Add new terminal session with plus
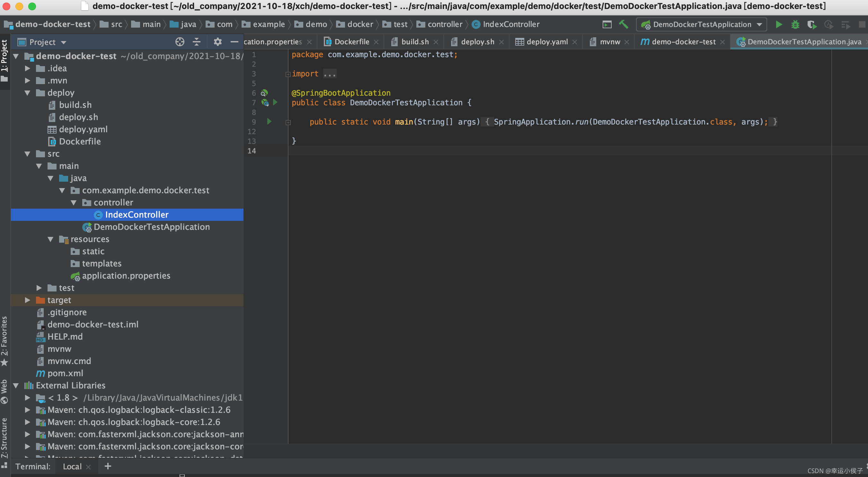 pos(108,466)
